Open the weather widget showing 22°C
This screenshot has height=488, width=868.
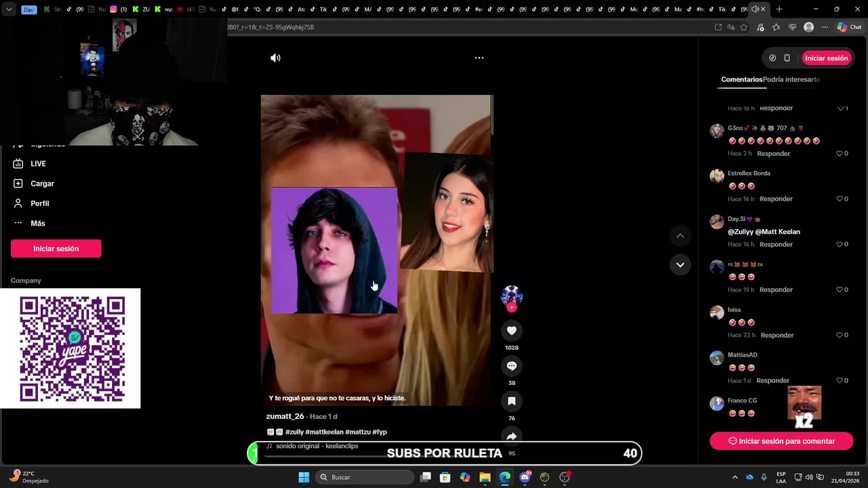pyautogui.click(x=28, y=477)
